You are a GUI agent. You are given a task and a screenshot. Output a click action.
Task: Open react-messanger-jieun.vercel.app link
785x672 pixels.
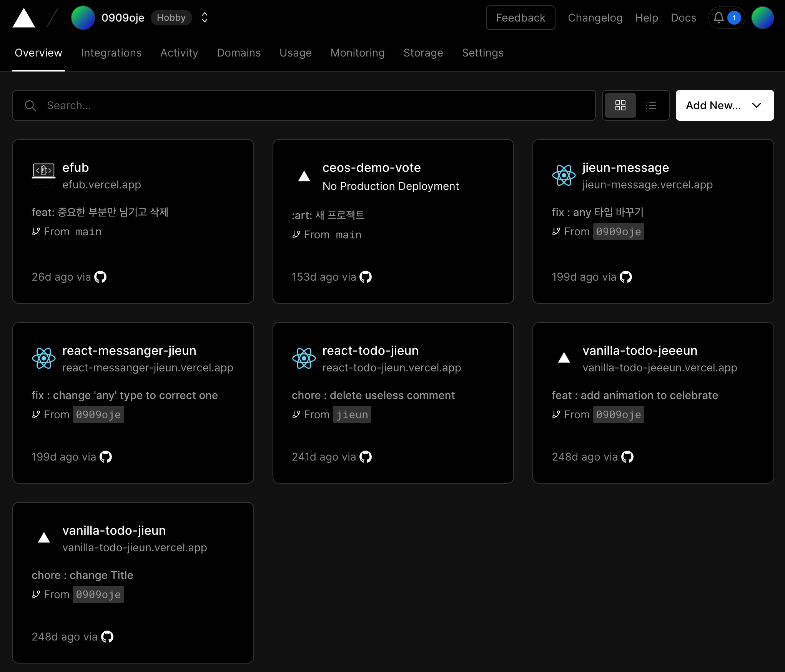[x=148, y=368]
